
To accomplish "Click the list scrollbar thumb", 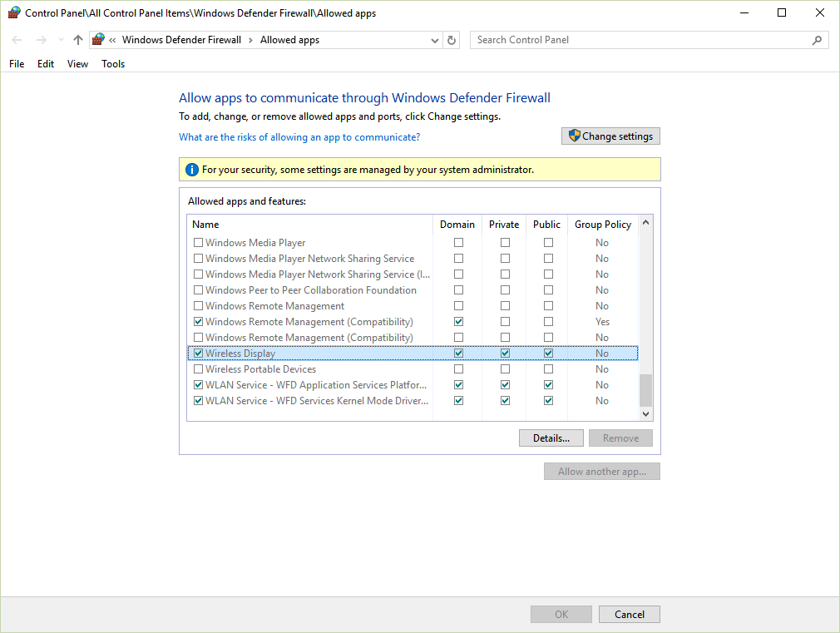I will pos(645,390).
